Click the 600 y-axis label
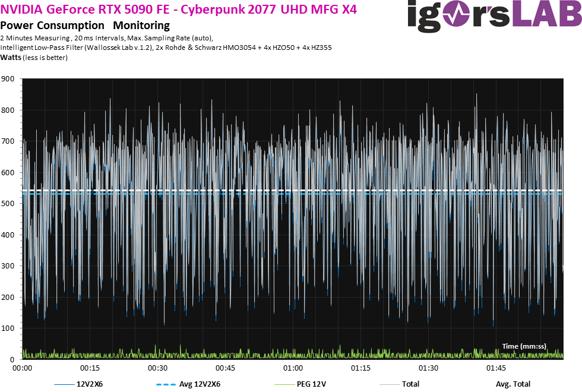Viewport: 582px width, 392px height. 8,173
